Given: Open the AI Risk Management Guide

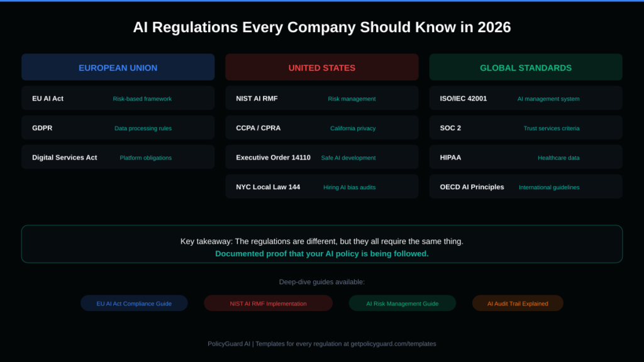Looking at the screenshot, I should (x=402, y=303).
